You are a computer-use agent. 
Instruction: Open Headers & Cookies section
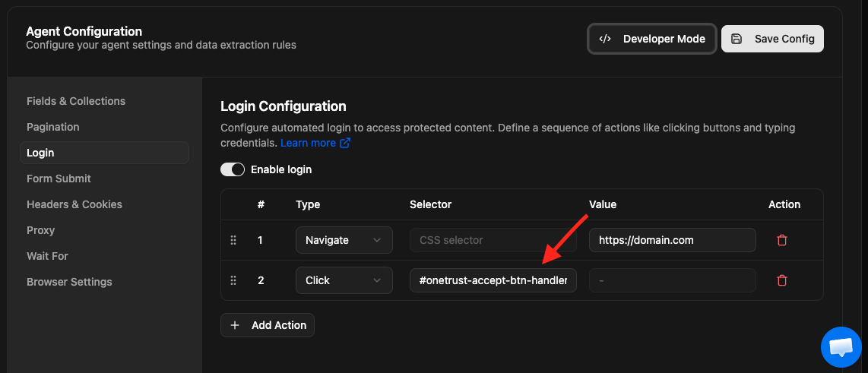pos(74,204)
